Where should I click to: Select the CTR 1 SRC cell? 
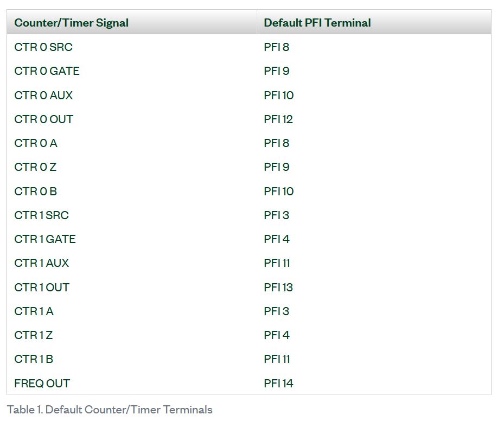pos(42,215)
